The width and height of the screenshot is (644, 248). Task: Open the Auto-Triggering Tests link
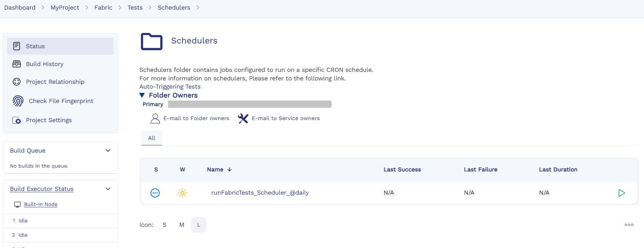[170, 87]
